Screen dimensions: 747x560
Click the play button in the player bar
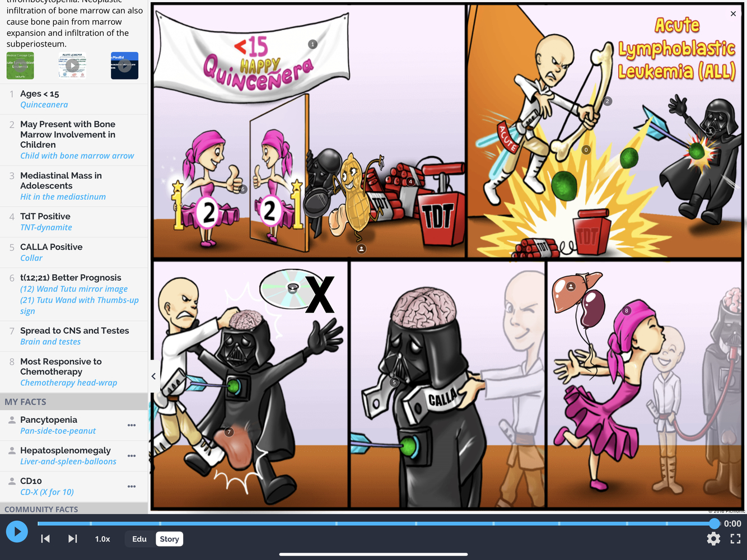[x=17, y=531]
